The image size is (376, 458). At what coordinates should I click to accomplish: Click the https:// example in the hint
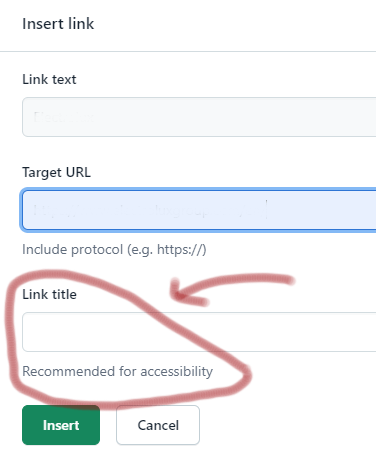pos(179,249)
